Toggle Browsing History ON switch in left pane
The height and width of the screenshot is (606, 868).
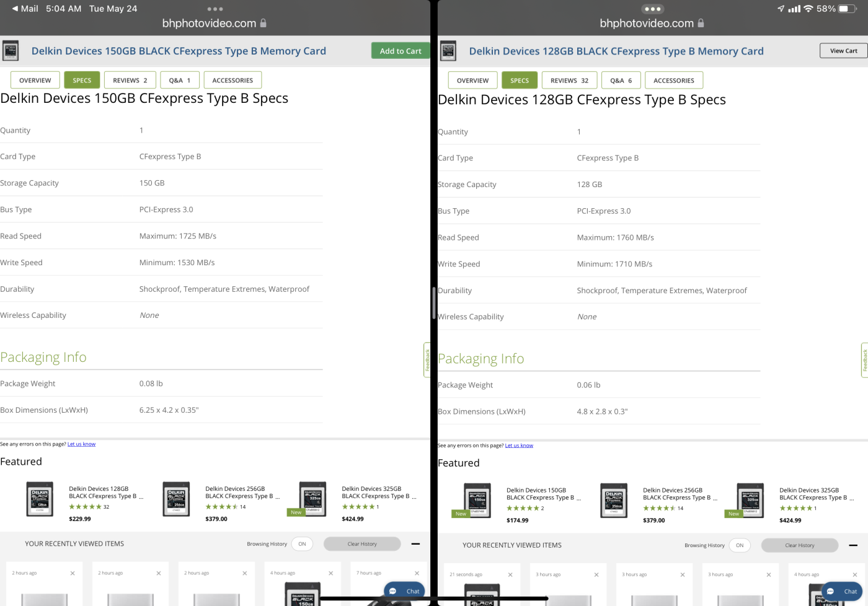(302, 544)
